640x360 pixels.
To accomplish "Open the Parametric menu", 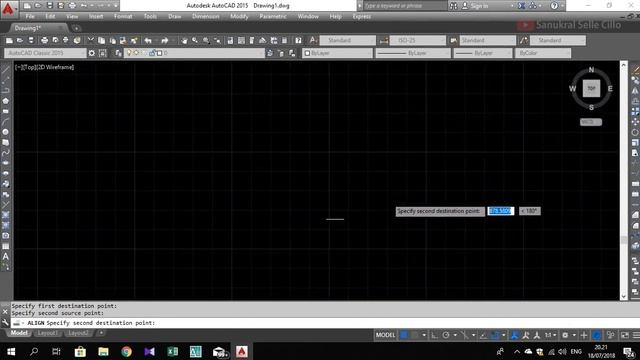I will (x=273, y=16).
